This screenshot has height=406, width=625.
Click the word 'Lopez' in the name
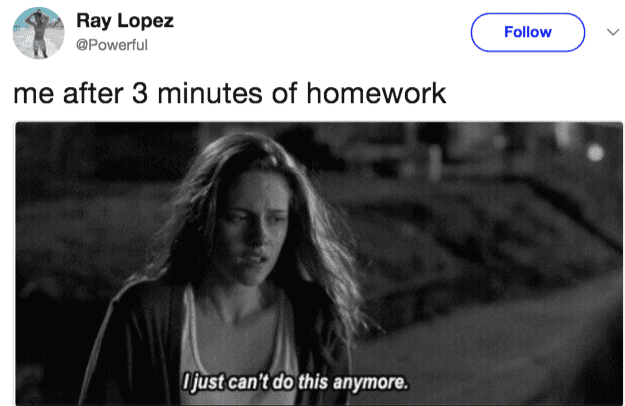(x=145, y=21)
